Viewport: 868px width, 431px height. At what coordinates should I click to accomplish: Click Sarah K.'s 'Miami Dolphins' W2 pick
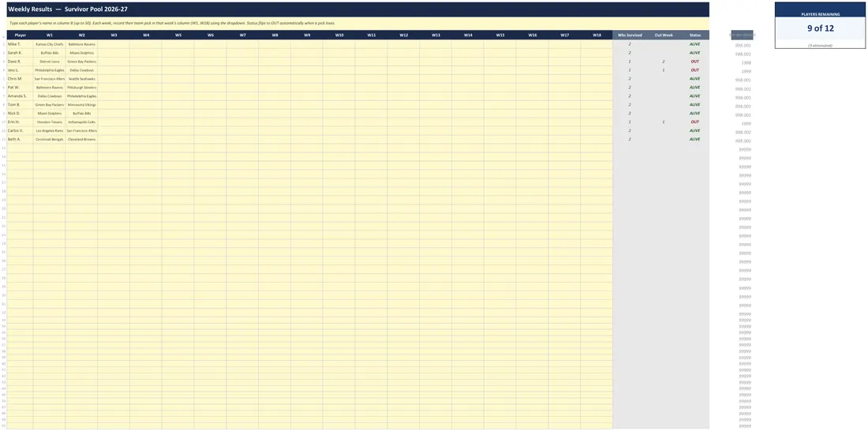coord(81,53)
